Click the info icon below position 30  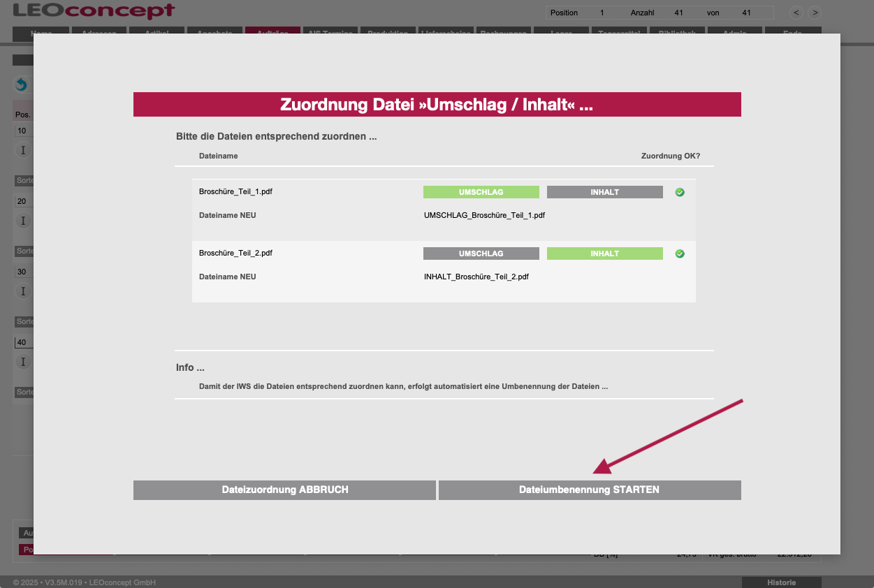pos(22,291)
